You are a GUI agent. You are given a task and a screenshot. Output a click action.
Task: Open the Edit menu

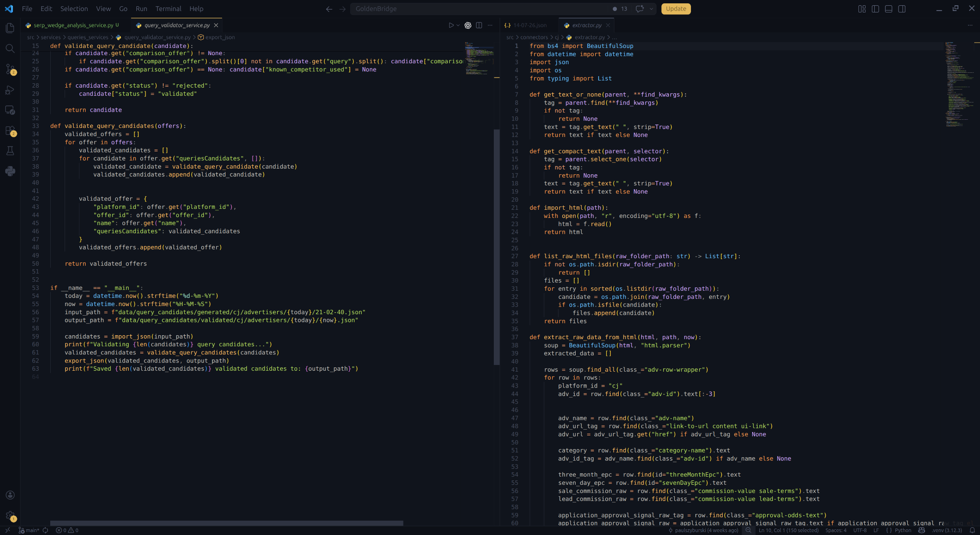(46, 9)
